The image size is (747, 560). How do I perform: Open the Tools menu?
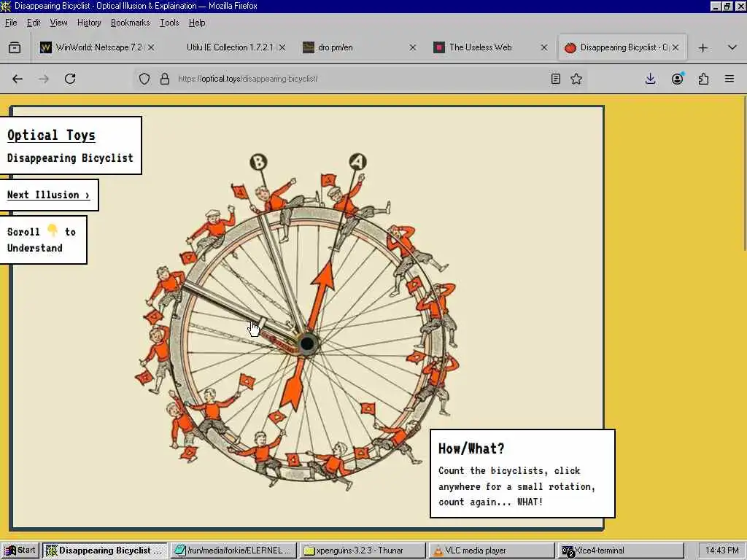(x=169, y=23)
